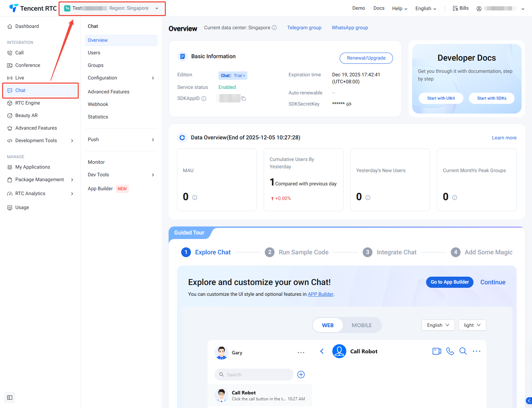Open the light theme dropdown

(472, 325)
